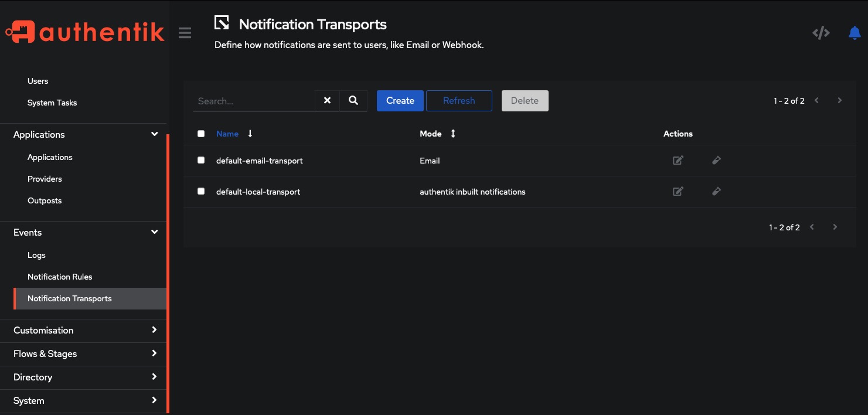Select the default-email-transport row checkbox

click(x=201, y=159)
